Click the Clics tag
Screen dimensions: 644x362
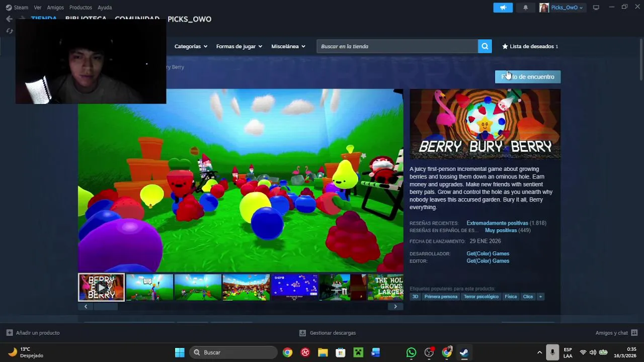point(528,297)
